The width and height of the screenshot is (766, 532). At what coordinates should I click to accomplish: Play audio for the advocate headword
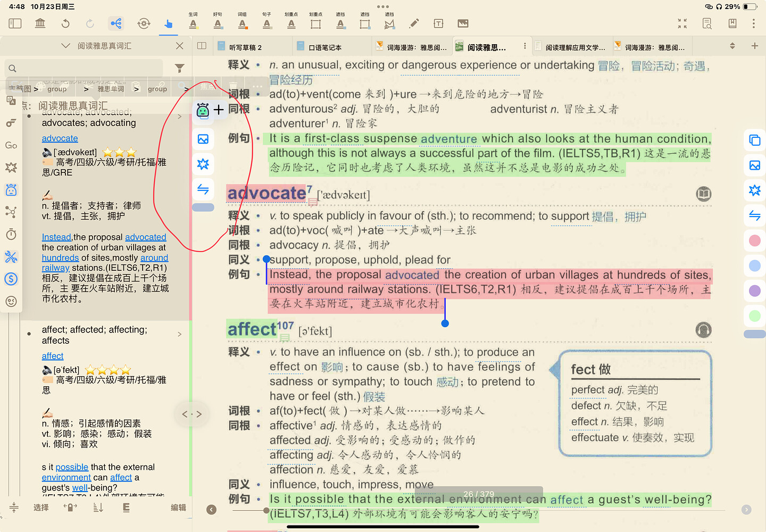point(703,194)
